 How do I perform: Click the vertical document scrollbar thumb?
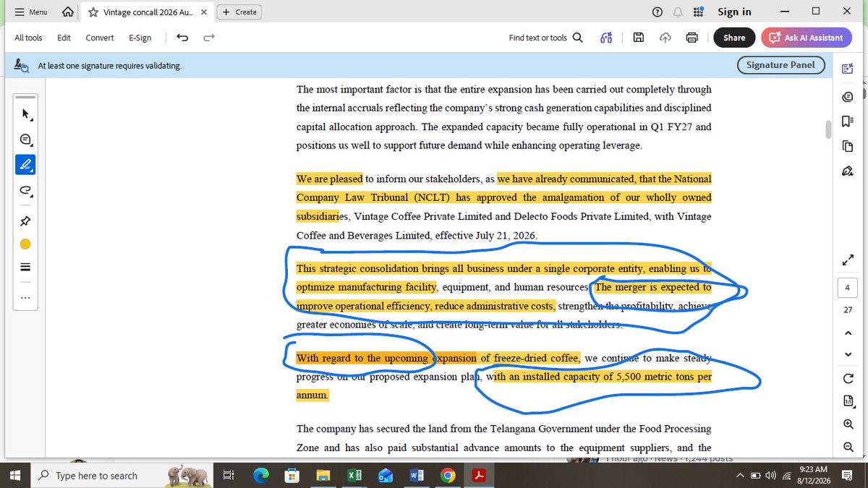(829, 129)
